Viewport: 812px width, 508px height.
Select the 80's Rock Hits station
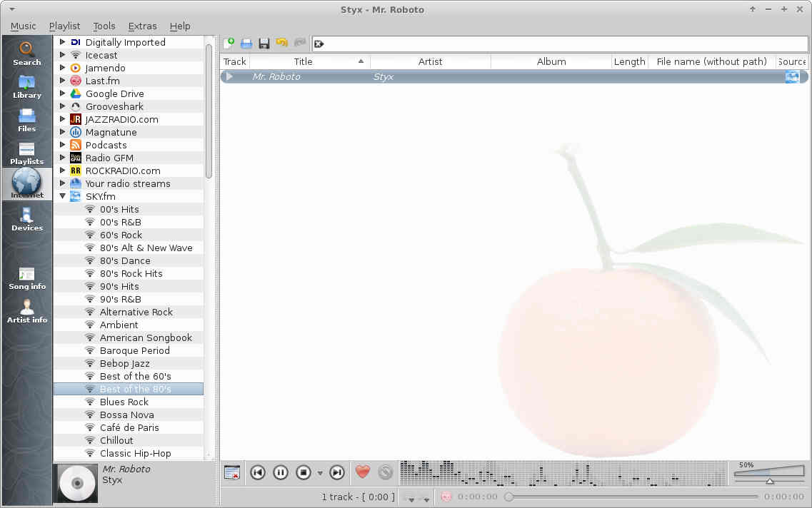(x=131, y=274)
